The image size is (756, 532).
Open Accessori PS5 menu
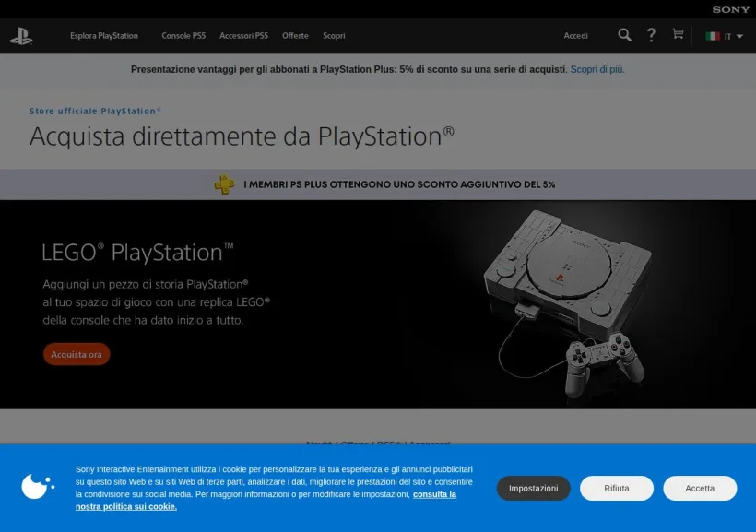243,36
